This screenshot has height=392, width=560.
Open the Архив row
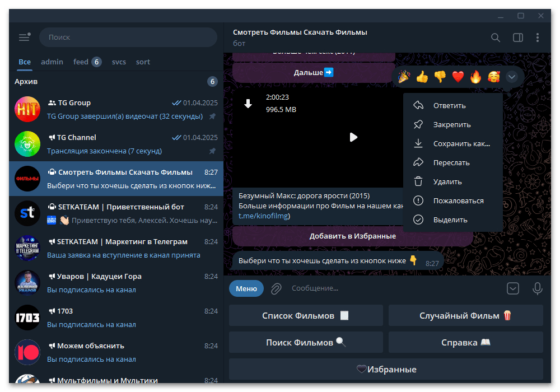[x=116, y=81]
